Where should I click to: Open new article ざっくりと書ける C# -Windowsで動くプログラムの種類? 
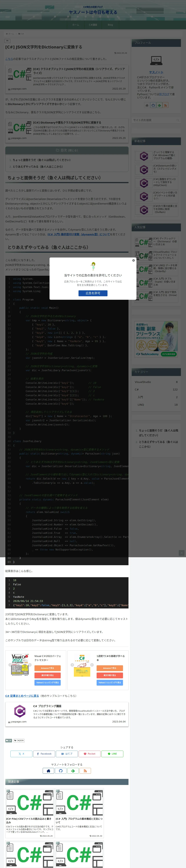[x=156, y=156]
